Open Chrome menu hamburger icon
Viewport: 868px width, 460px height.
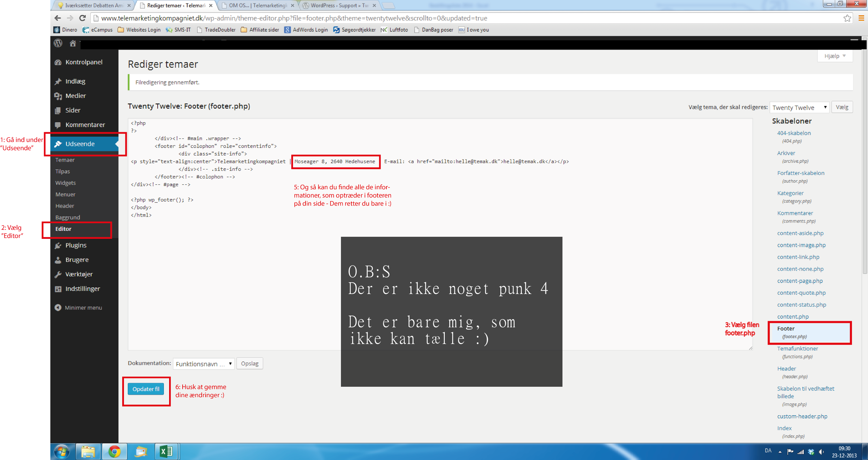click(x=861, y=18)
